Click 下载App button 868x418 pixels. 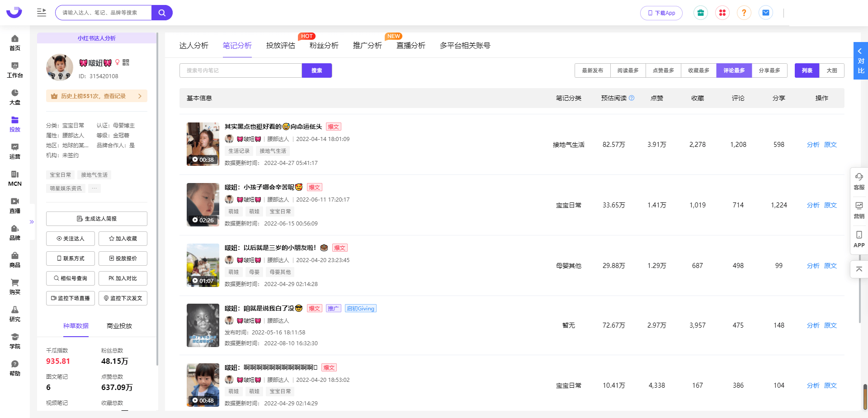(661, 13)
